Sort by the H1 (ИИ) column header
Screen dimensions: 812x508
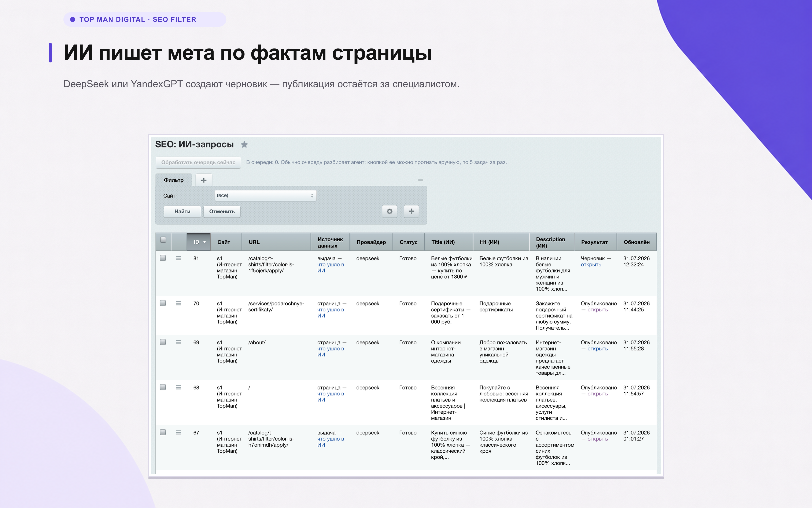(501, 242)
